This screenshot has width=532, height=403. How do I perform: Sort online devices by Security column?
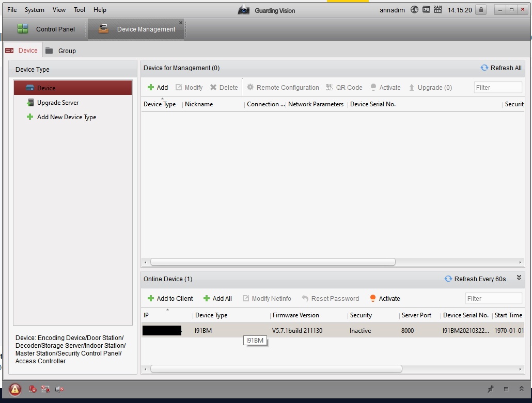click(361, 315)
